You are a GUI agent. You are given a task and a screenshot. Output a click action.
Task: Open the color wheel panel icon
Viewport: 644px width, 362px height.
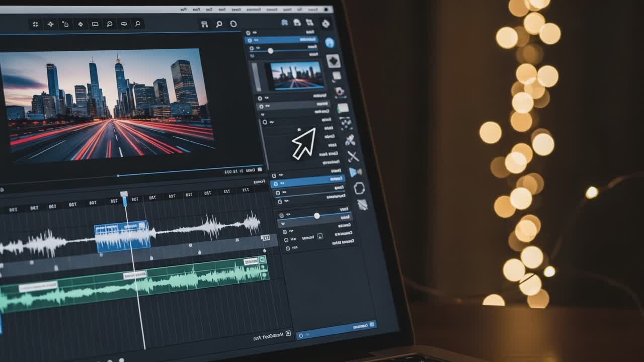(x=340, y=90)
